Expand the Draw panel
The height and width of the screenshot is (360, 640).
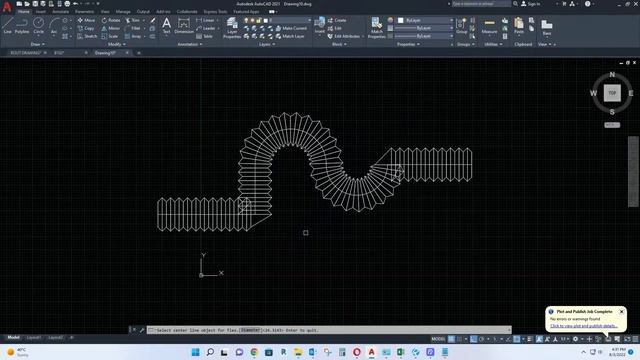coord(38,44)
